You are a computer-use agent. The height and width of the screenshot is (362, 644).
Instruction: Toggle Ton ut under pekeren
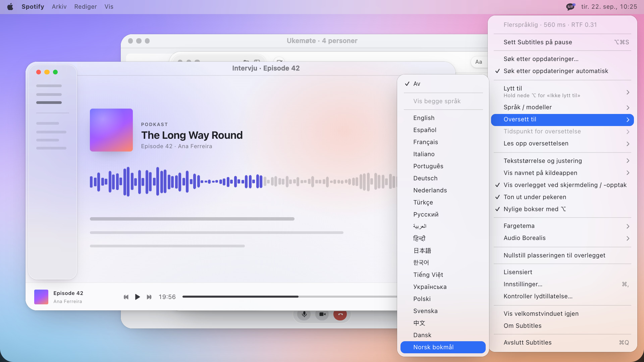point(562,197)
